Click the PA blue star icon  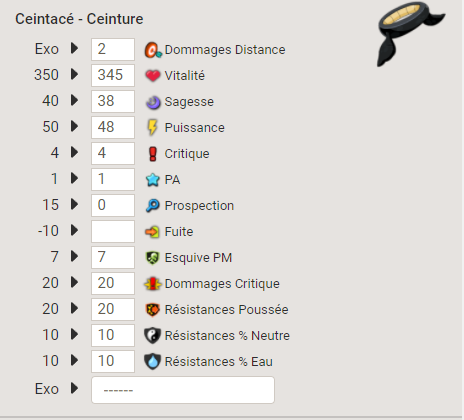(153, 180)
